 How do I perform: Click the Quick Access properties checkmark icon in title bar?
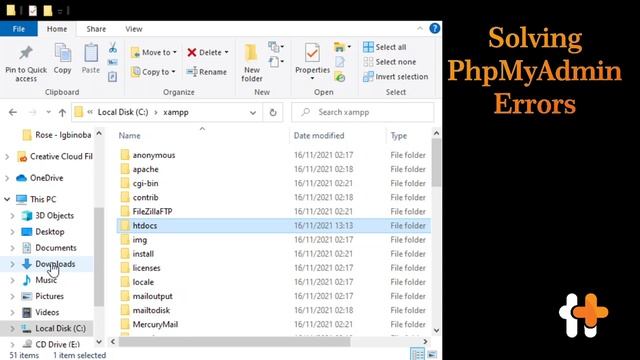[x=33, y=11]
